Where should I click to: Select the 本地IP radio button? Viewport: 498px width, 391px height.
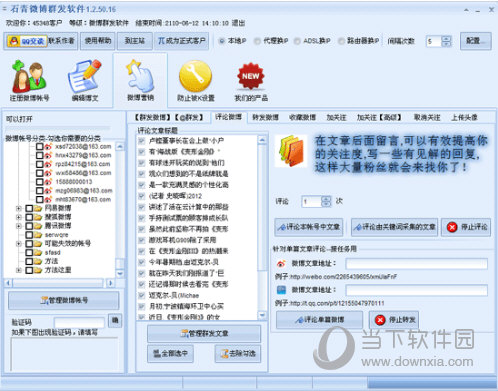222,41
